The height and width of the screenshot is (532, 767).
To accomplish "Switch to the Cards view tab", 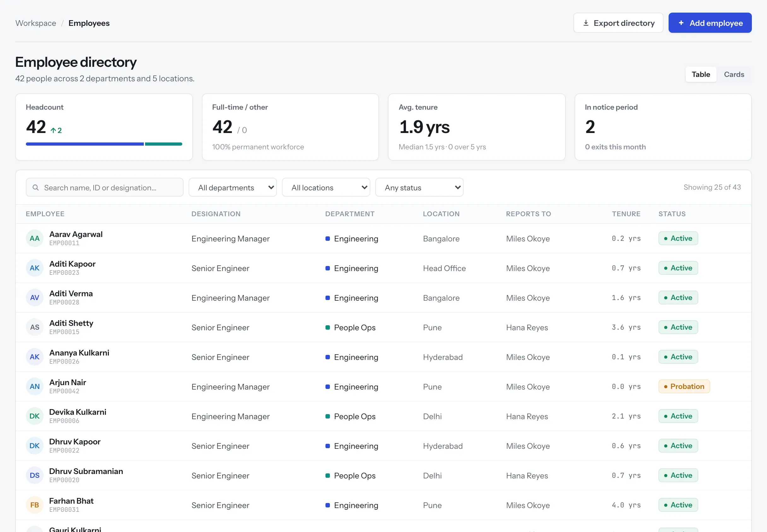I will point(734,74).
